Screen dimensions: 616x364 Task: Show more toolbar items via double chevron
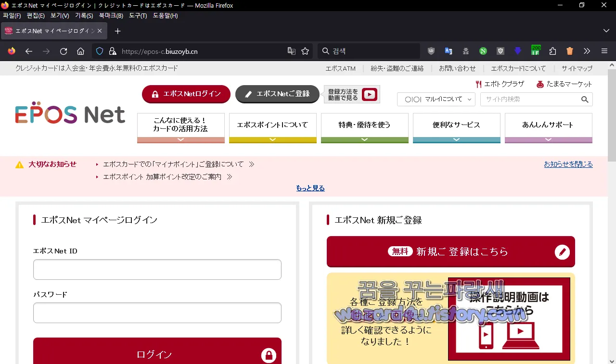click(587, 51)
